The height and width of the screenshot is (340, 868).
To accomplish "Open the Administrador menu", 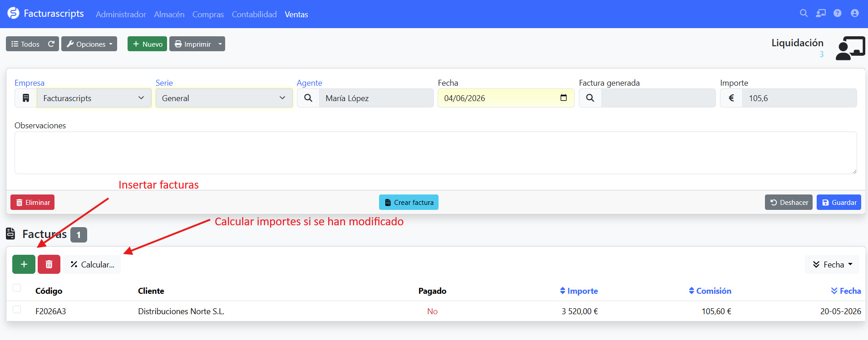I will point(121,15).
